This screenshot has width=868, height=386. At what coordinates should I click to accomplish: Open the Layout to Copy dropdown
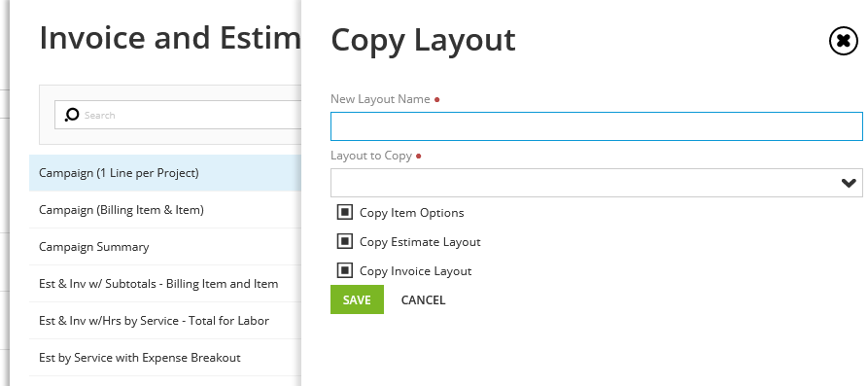(x=596, y=183)
